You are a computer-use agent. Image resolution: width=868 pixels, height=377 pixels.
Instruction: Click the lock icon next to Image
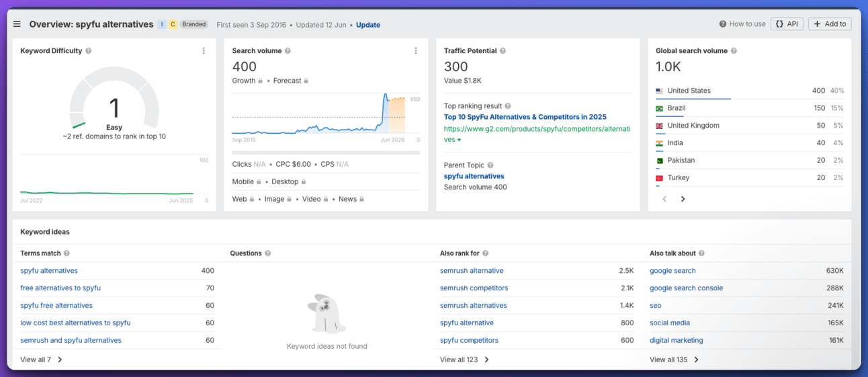point(290,199)
